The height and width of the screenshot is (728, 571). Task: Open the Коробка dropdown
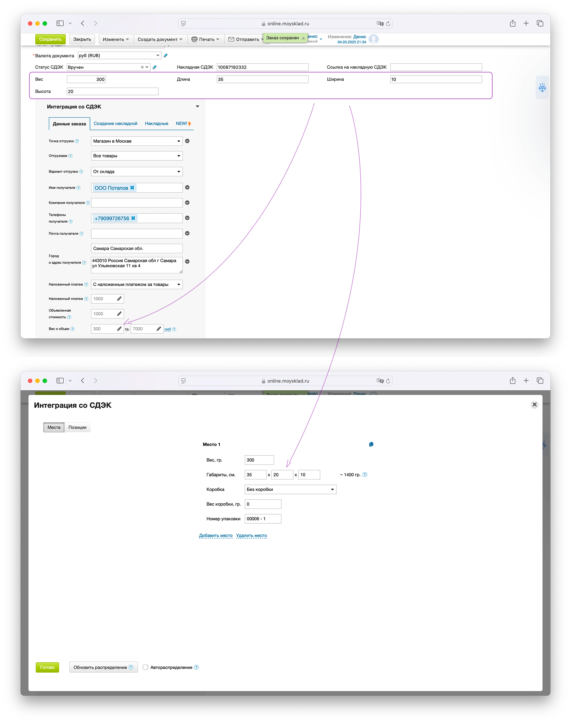[x=290, y=489]
